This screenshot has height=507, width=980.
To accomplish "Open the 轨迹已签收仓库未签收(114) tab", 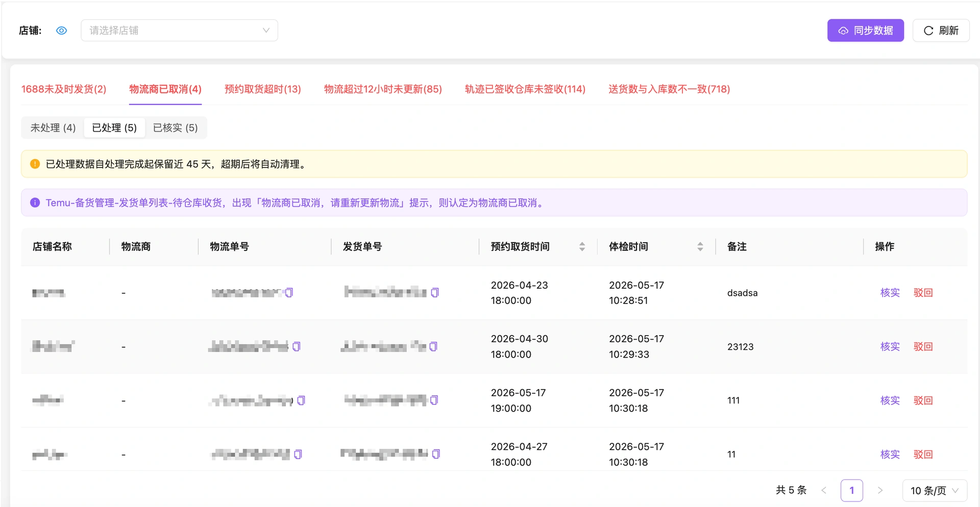I will (x=525, y=89).
